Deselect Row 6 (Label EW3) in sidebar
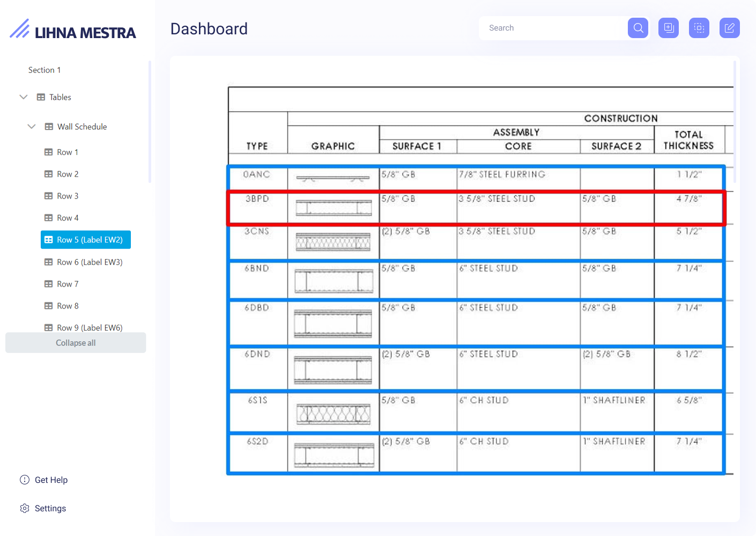Viewport: 756px width, 536px height. tap(89, 262)
